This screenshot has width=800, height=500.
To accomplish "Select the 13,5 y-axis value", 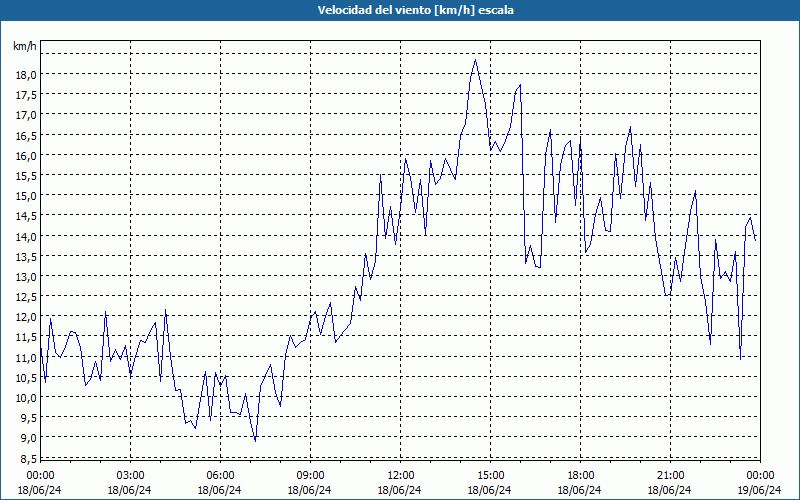I will 26,257.
